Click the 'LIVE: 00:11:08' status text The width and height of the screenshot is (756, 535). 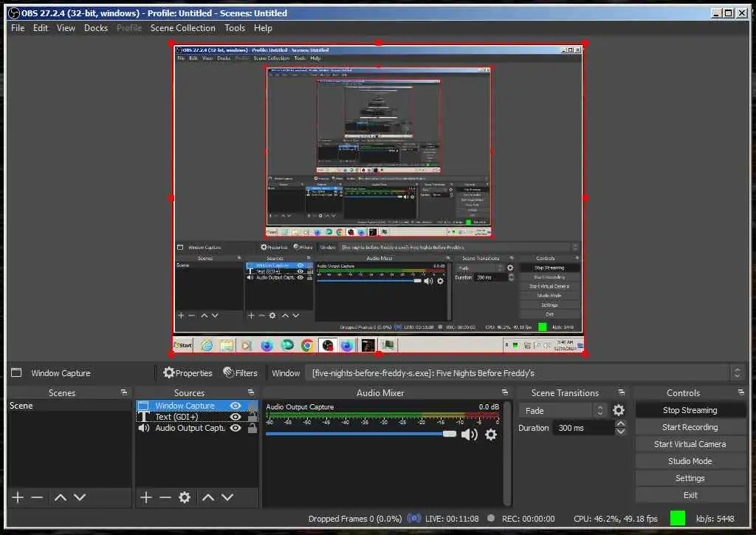pos(452,519)
